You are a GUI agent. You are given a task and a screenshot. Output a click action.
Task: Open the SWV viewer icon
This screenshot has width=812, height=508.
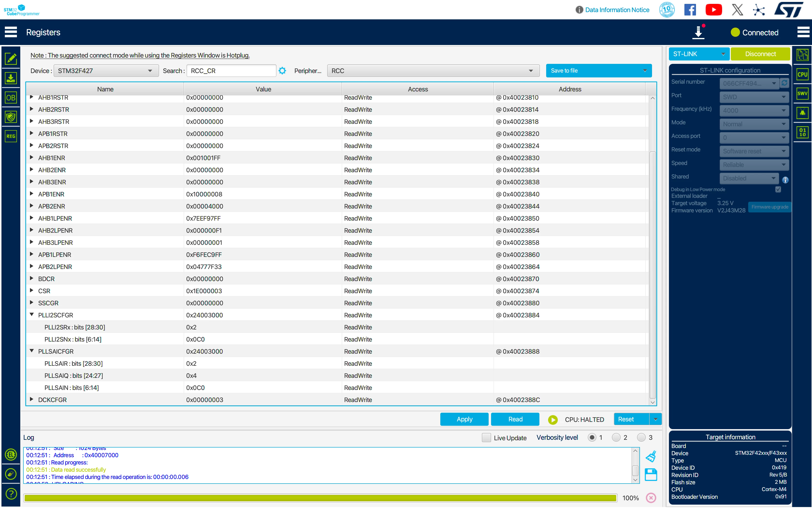click(x=802, y=93)
